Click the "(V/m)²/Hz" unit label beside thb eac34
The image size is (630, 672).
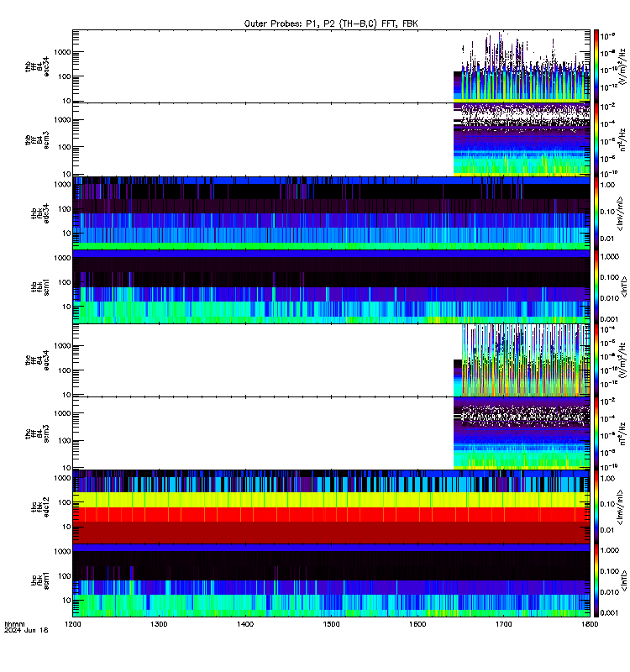pyautogui.click(x=623, y=67)
